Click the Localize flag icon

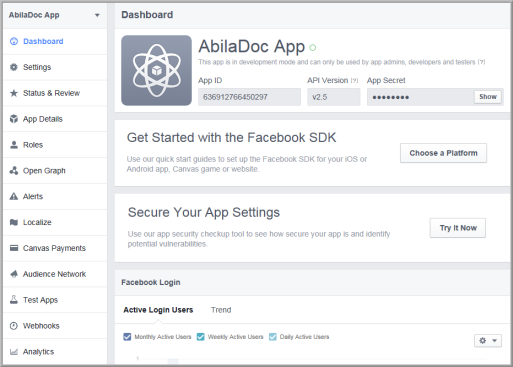click(14, 222)
